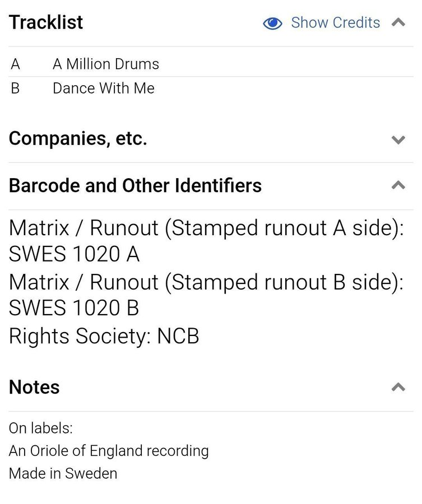Click the Rights Society: NCB line
The width and height of the screenshot is (422, 504).
[104, 336]
